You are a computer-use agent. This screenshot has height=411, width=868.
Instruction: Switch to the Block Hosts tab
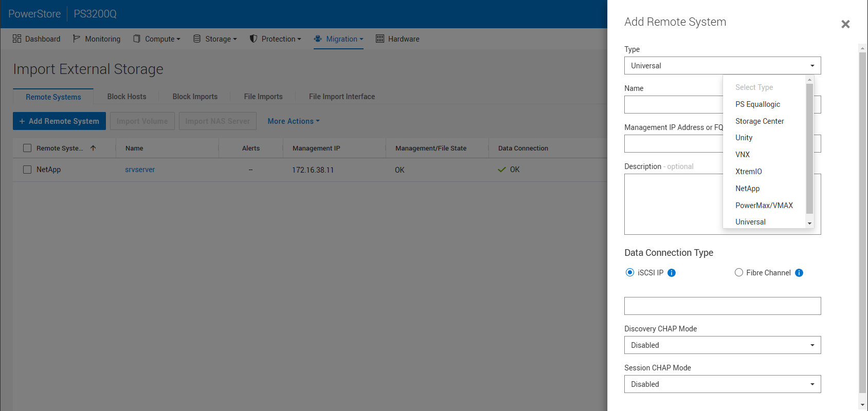point(126,97)
